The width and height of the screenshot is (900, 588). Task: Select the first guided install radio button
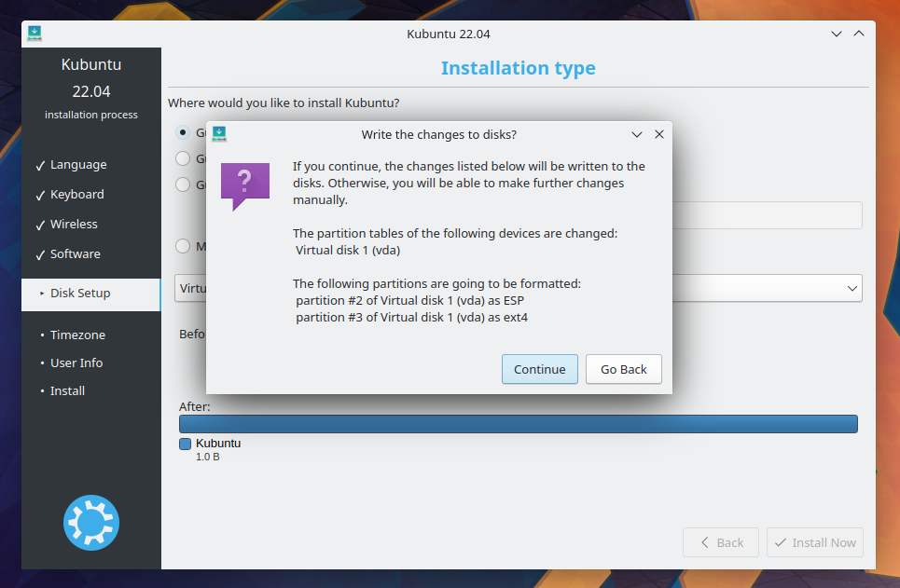click(x=183, y=132)
